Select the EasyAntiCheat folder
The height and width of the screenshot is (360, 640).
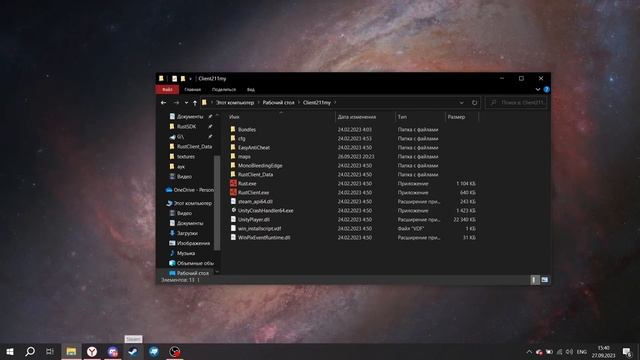point(253,147)
